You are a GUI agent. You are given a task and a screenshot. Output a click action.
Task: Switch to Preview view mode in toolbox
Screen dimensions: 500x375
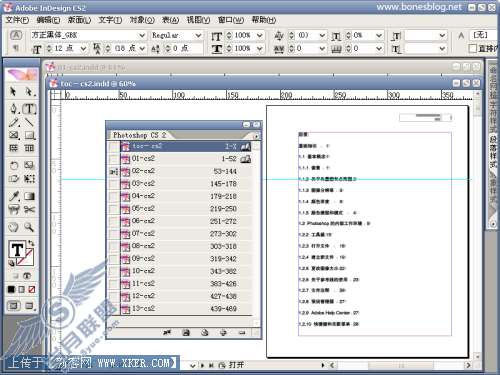(29, 305)
